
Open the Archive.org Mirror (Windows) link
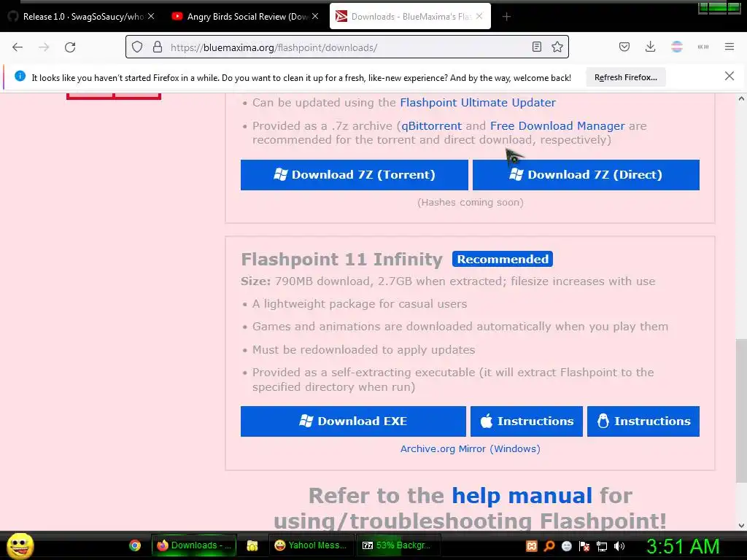pyautogui.click(x=471, y=448)
